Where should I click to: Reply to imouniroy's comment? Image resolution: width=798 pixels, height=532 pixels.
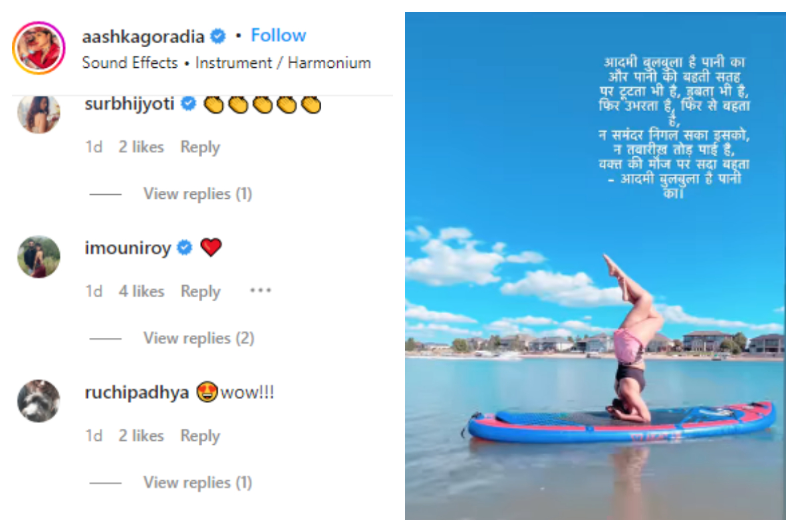click(200, 292)
